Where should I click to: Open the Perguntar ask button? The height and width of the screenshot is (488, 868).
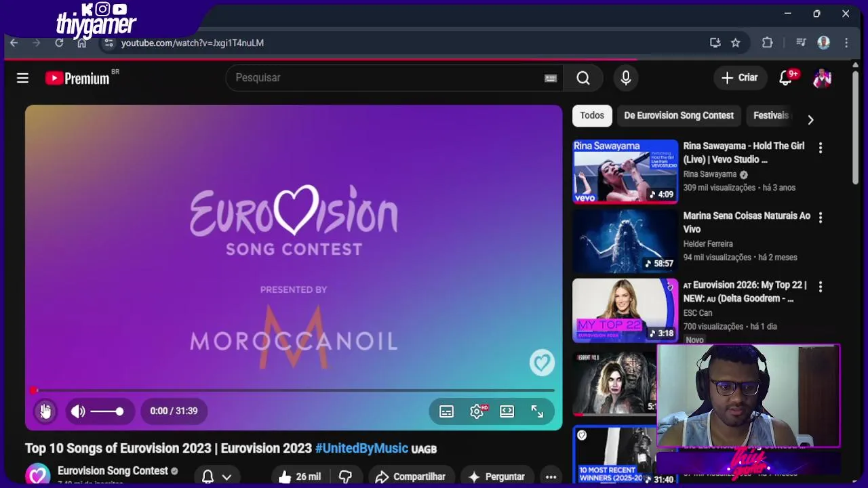coord(496,477)
